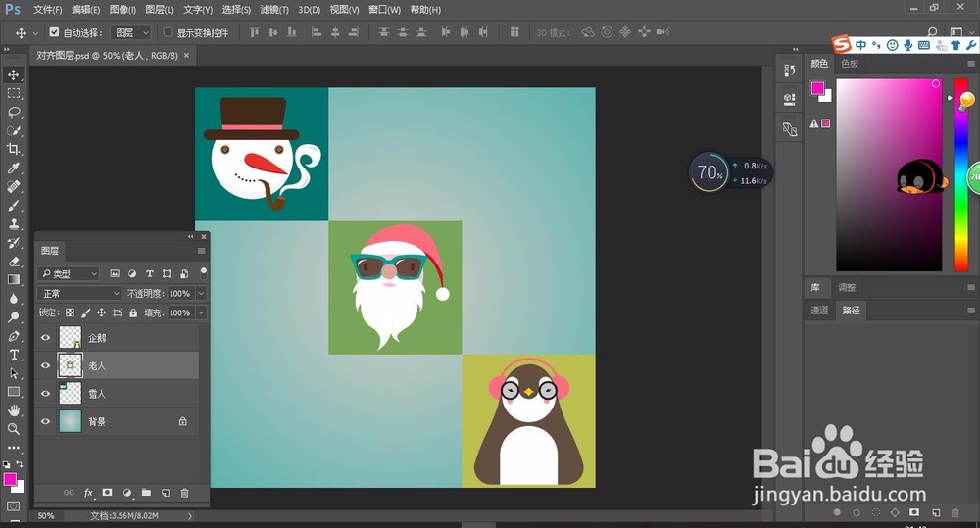This screenshot has width=980, height=528.
Task: Open the Layers panel flyout menu
Action: pyautogui.click(x=201, y=251)
